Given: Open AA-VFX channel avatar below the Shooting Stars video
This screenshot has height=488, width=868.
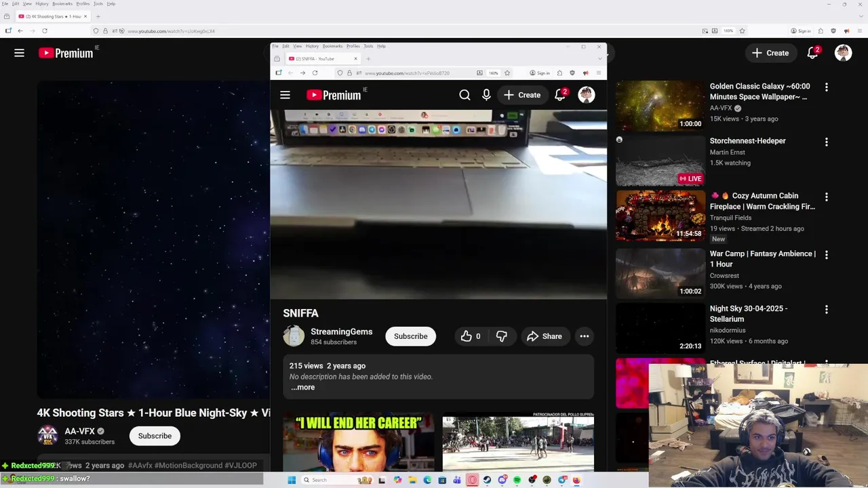Looking at the screenshot, I should click(x=47, y=435).
